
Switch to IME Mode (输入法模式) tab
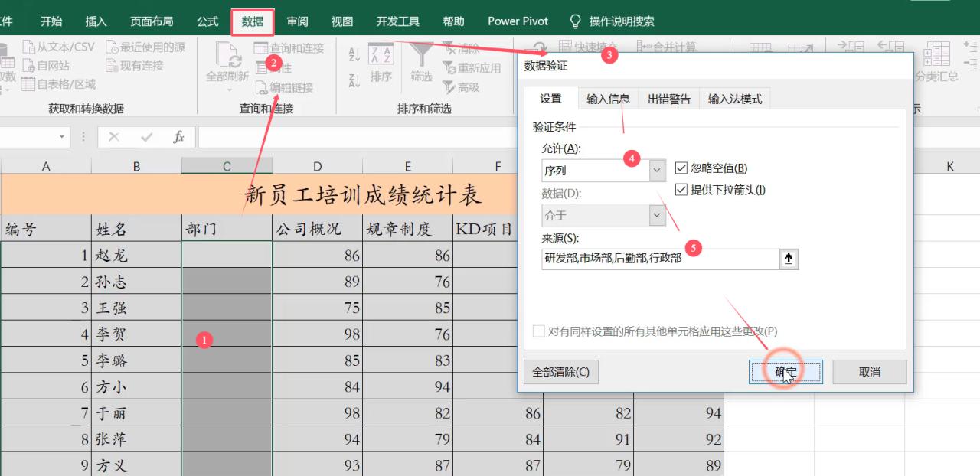click(735, 99)
